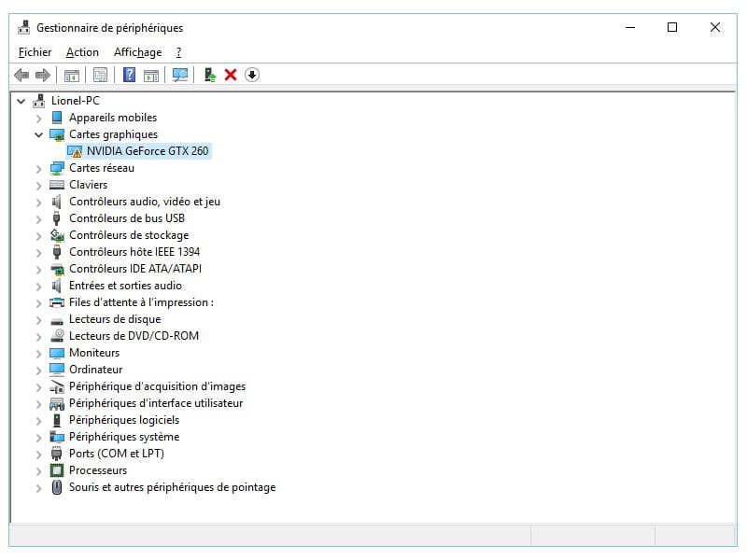Viewport: 747px width, 560px height.
Task: Click the Périphérique d'acquisition d'images icon
Action: pyautogui.click(x=57, y=386)
